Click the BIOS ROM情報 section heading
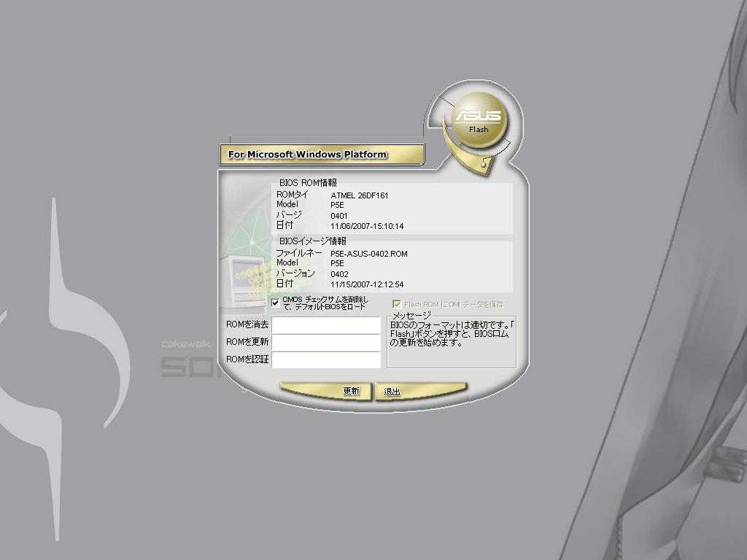This screenshot has width=747, height=560. click(x=308, y=182)
